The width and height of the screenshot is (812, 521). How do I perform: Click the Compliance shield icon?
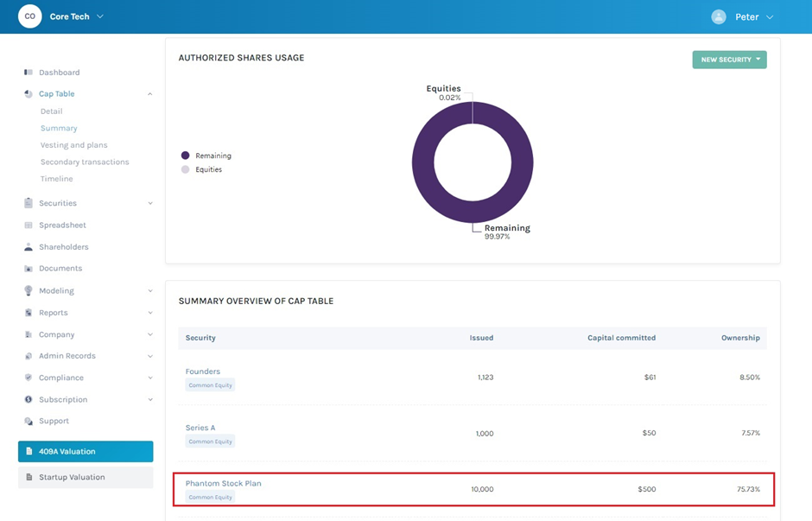(x=29, y=378)
